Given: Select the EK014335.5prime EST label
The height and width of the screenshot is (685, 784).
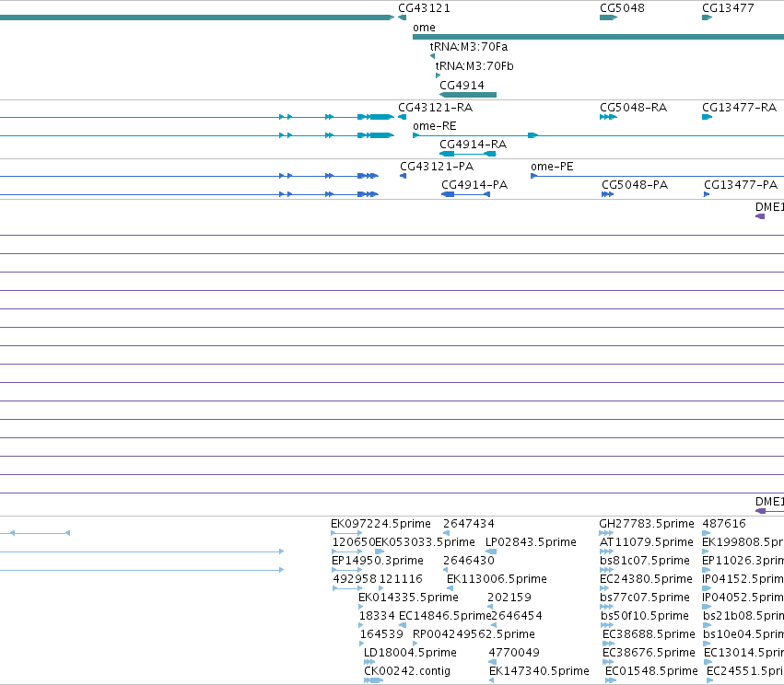Looking at the screenshot, I should (408, 598).
